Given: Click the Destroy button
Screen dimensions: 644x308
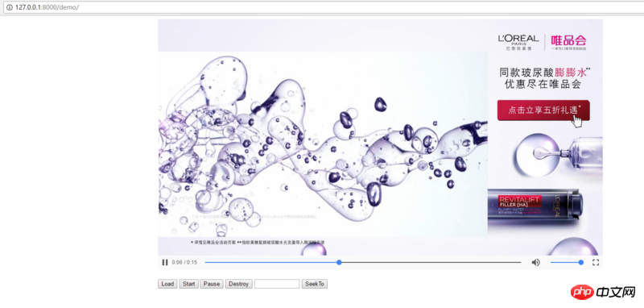Looking at the screenshot, I should point(238,284).
